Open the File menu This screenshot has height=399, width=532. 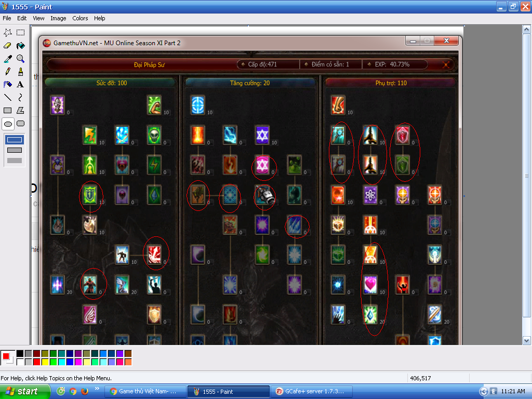(x=7, y=18)
